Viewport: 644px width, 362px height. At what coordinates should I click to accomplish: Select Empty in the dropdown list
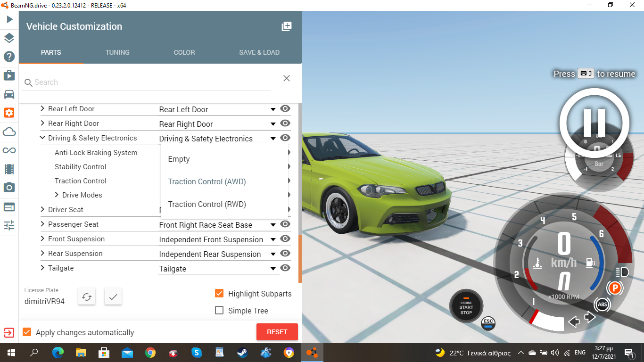click(x=224, y=159)
